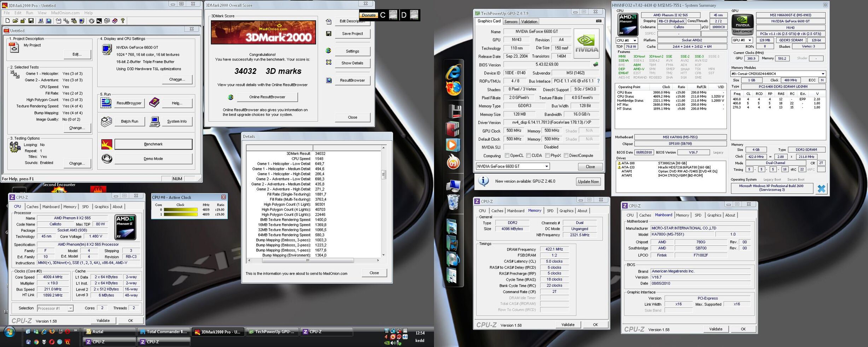Open the Recycle Bin dock icon
868x347 pixels.
[453, 202]
